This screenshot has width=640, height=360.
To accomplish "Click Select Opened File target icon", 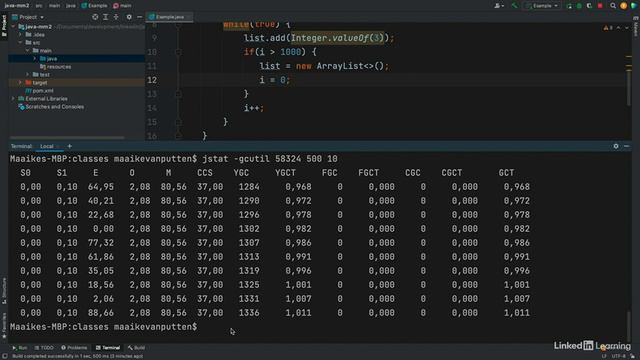I will pyautogui.click(x=95, y=17).
